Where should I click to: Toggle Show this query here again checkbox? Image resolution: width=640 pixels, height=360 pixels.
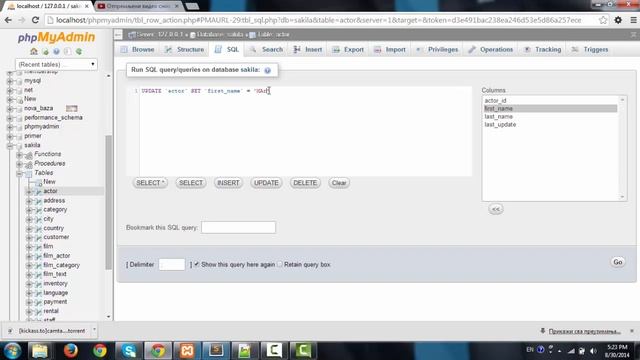(197, 264)
